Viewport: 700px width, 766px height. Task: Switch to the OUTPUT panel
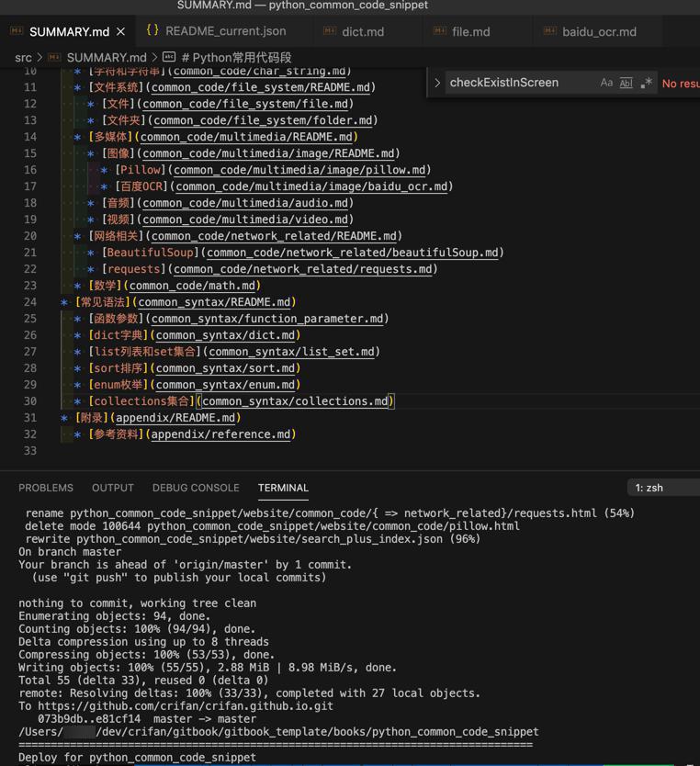point(113,488)
